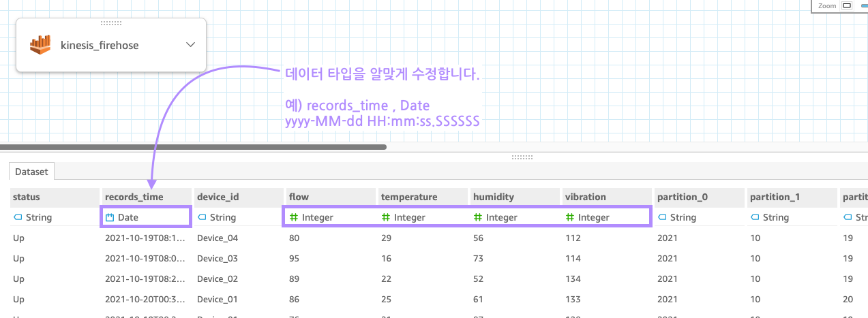Screen dimensions: 868x318
Task: Click the calendar icon under records_time
Action: click(110, 217)
